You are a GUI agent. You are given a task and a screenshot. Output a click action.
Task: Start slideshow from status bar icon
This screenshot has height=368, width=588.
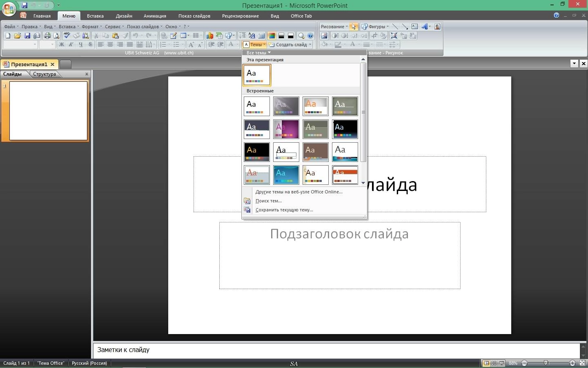pyautogui.click(x=501, y=363)
